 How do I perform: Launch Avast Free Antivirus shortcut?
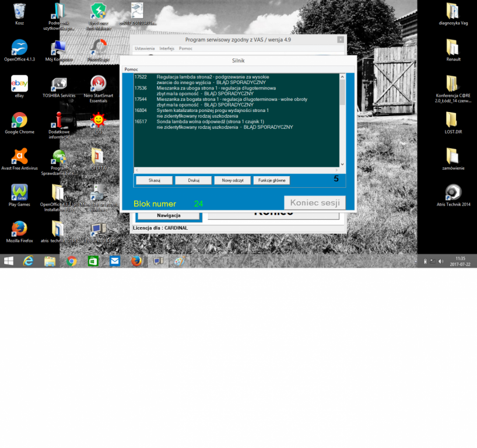pos(19,159)
